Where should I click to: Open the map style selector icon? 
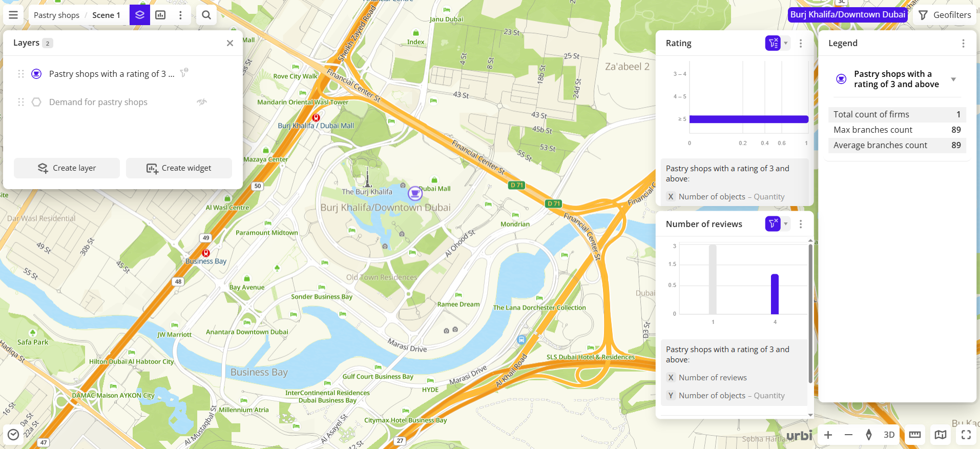(941, 435)
